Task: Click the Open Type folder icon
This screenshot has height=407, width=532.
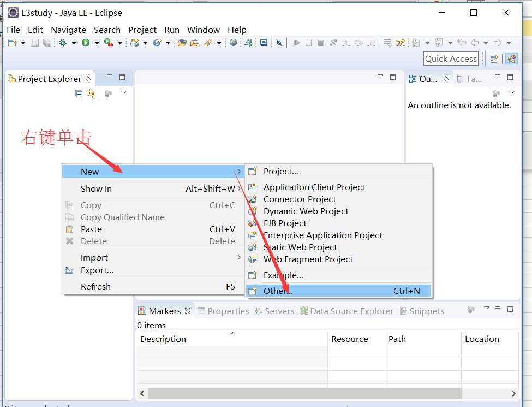Action: pos(182,43)
